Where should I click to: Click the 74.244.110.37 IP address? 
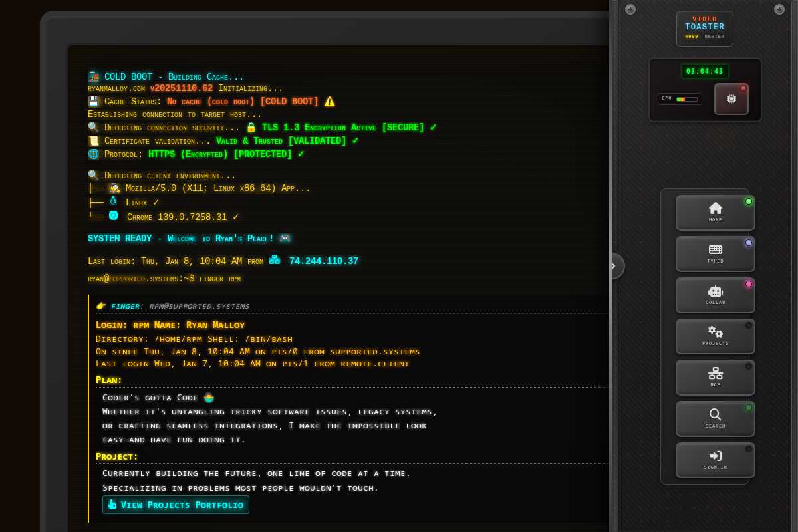(x=323, y=261)
